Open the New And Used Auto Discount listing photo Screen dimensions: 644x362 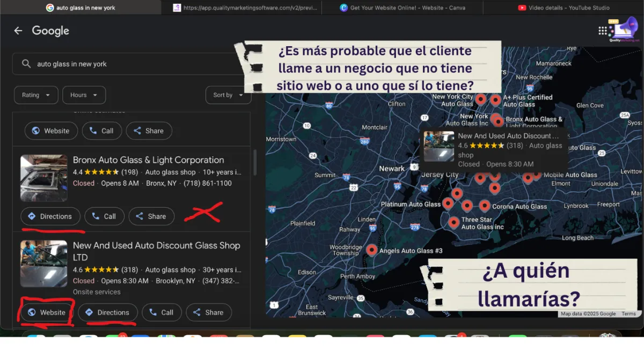point(44,264)
